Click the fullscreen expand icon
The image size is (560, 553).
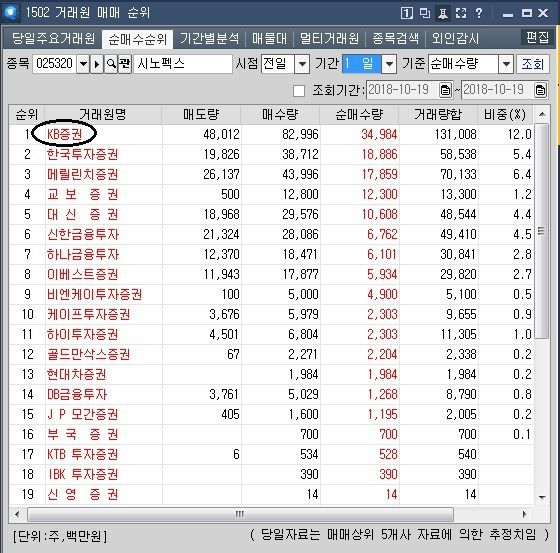point(461,13)
